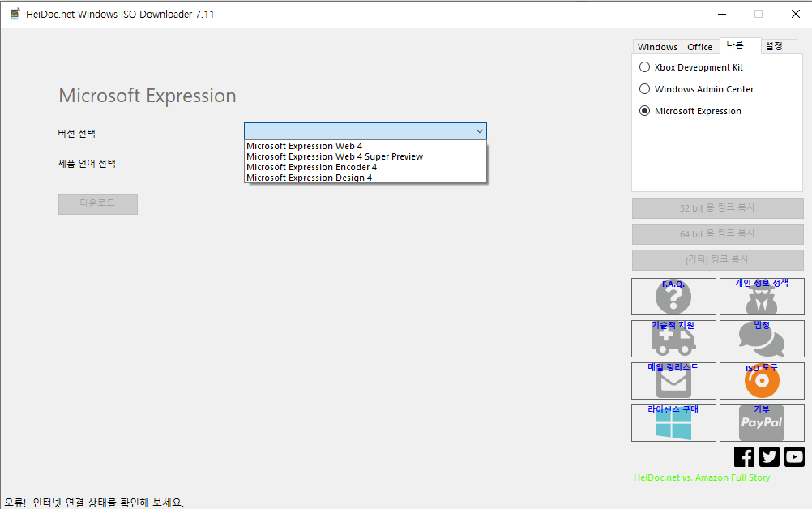Collapse the 버전 선택 dropdown arrow

[x=480, y=131]
